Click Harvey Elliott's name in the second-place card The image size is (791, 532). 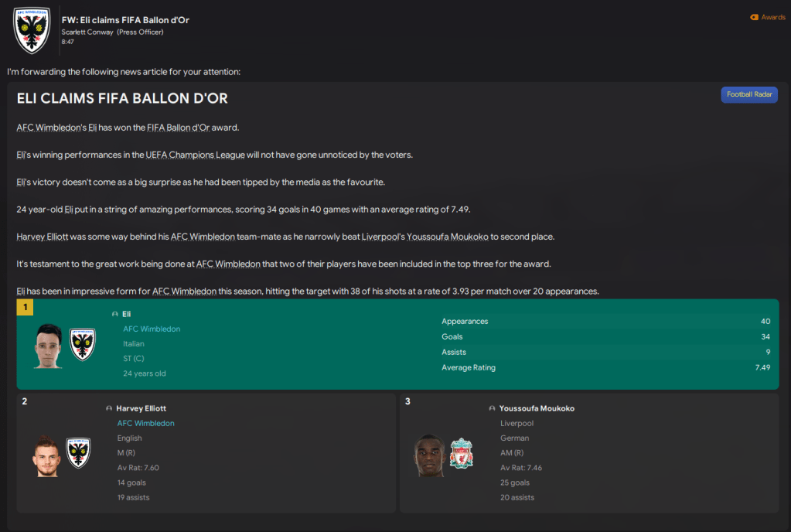[141, 408]
